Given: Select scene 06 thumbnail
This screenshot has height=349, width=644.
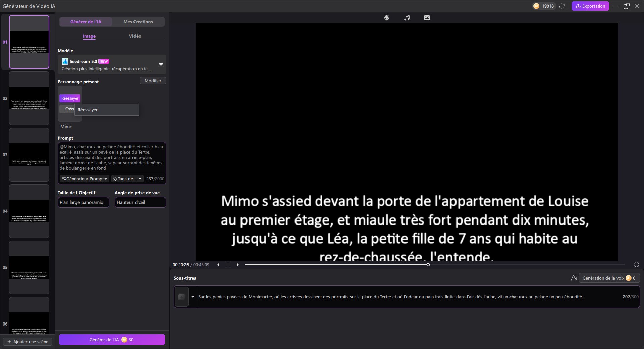Looking at the screenshot, I should 29,315.
